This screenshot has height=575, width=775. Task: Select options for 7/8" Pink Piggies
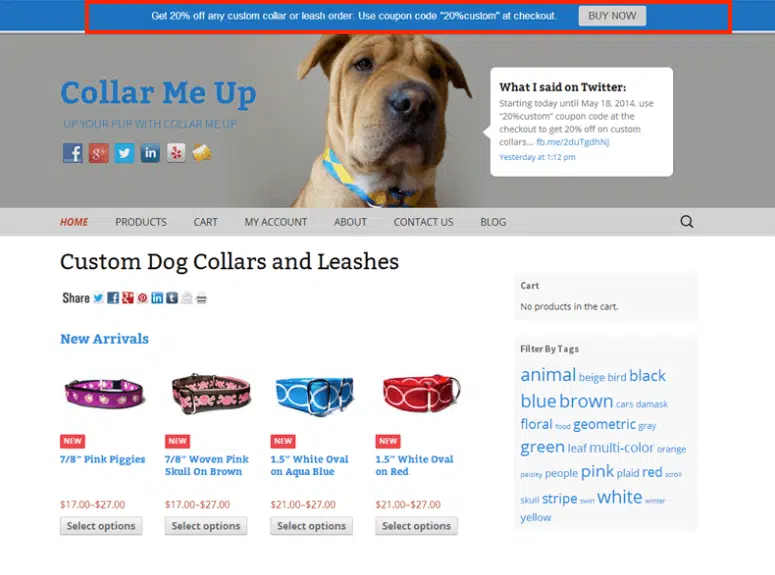101,526
